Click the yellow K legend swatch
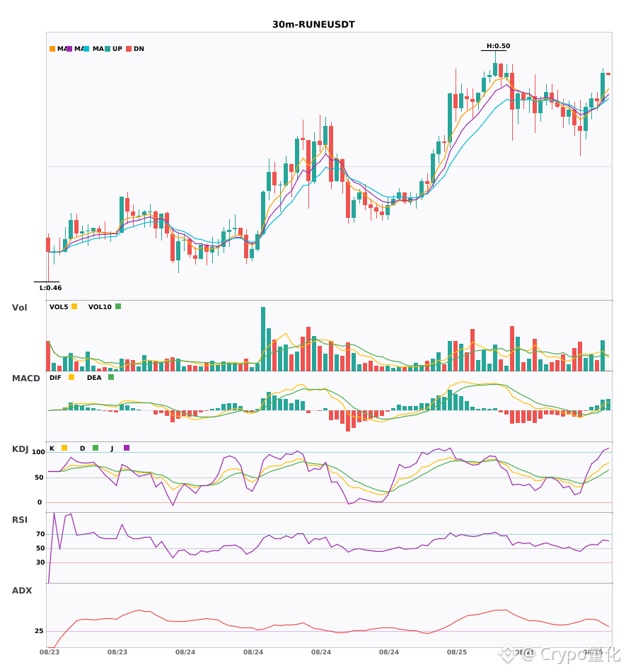The height and width of the screenshot is (672, 626). (64, 448)
